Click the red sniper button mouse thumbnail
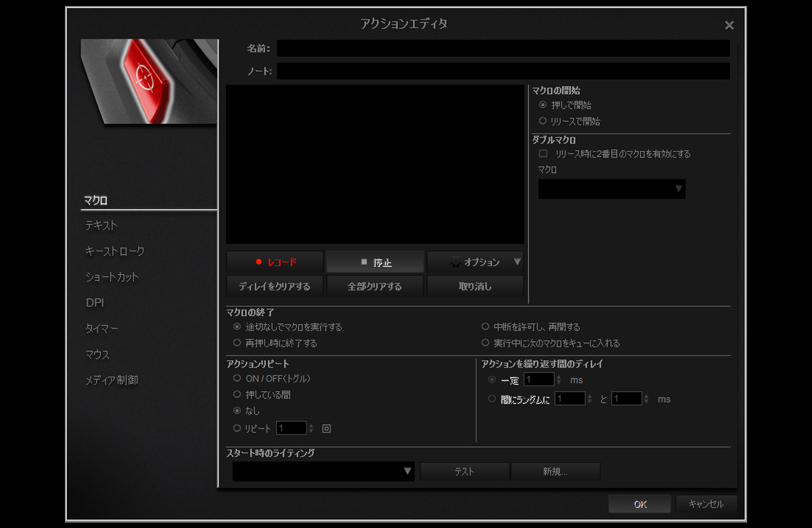Image resolution: width=812 pixels, height=528 pixels. [x=149, y=81]
